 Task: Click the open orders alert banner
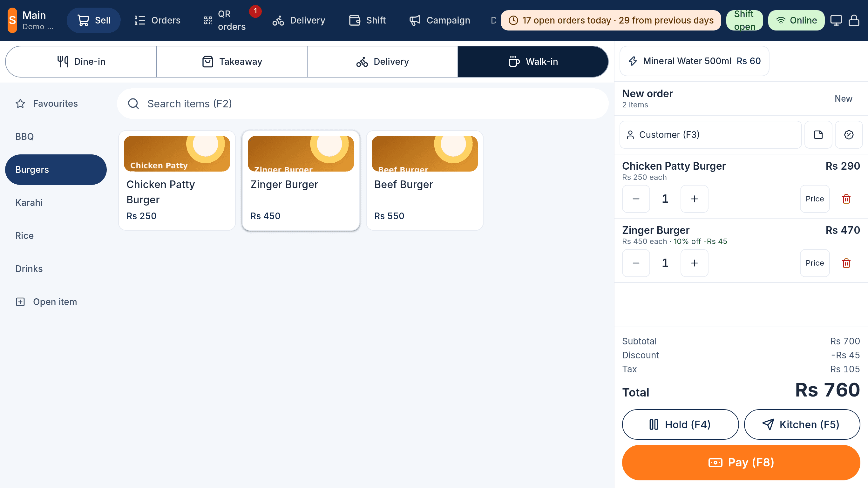pos(611,20)
